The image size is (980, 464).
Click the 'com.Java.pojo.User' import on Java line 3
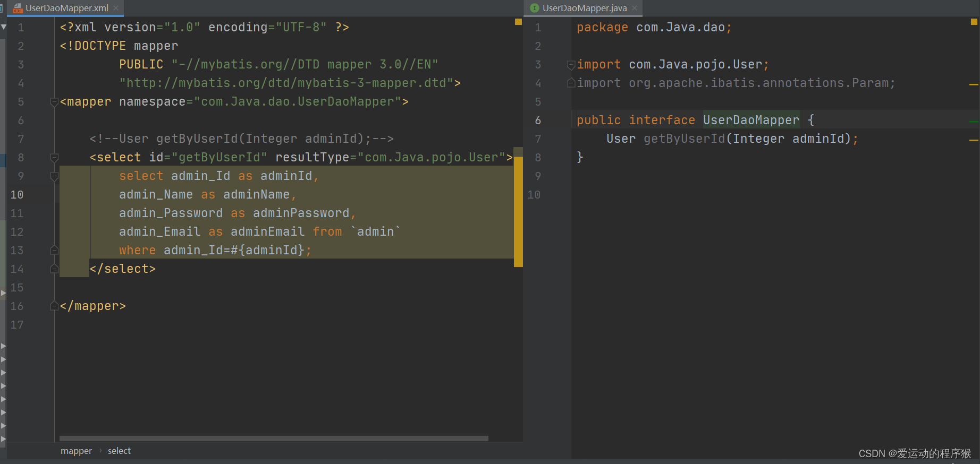[695, 65]
